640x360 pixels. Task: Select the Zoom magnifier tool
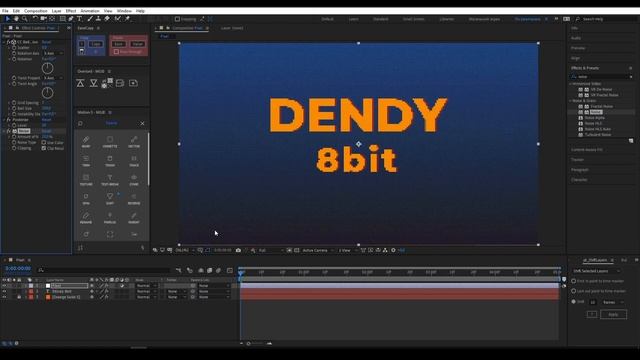25,19
